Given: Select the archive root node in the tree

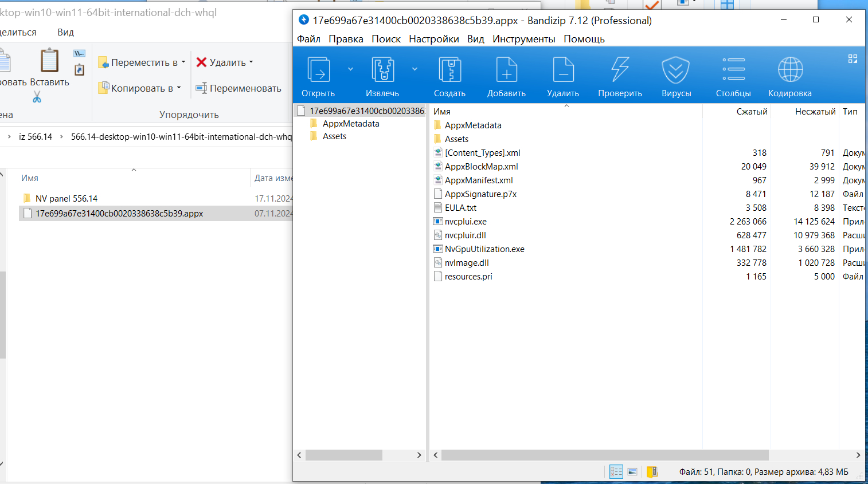Looking at the screenshot, I should pyautogui.click(x=367, y=111).
